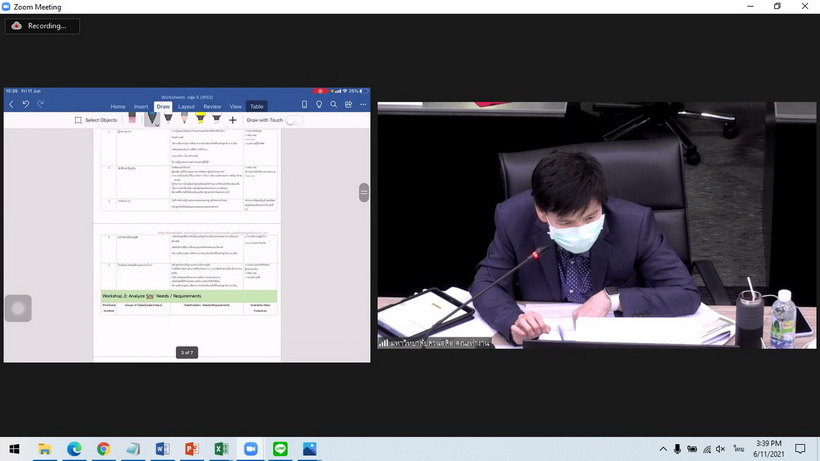Open the Windows notification center
The width and height of the screenshot is (820, 461).
800,449
